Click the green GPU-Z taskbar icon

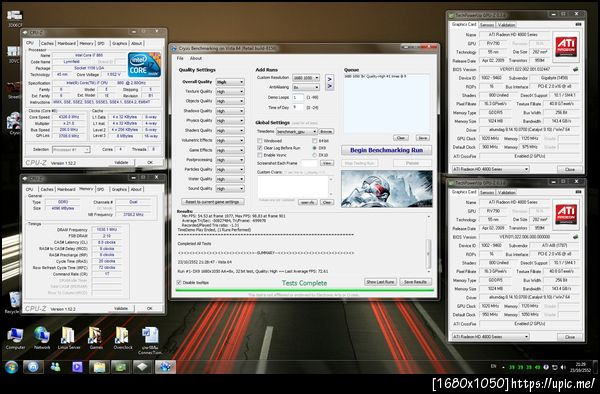[x=121, y=367]
